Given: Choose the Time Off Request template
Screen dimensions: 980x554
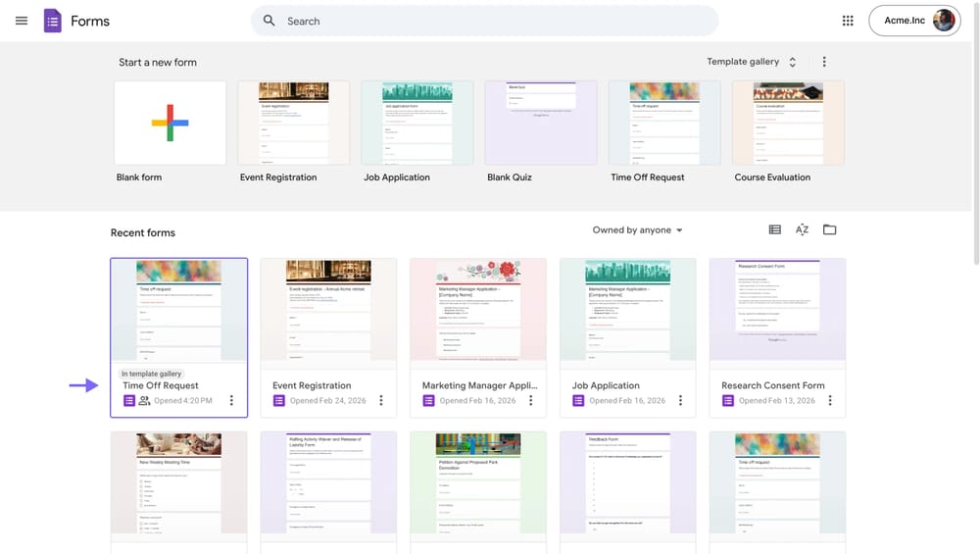Looking at the screenshot, I should (x=664, y=123).
